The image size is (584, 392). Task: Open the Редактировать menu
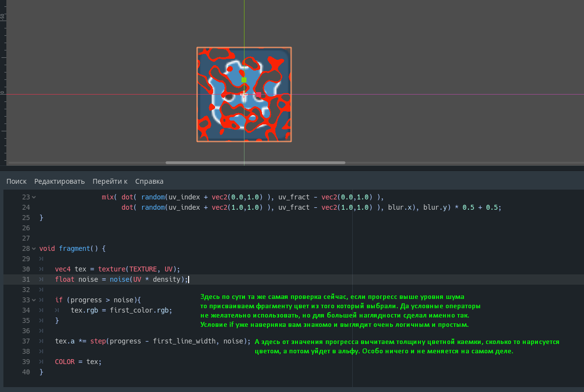[x=60, y=181]
